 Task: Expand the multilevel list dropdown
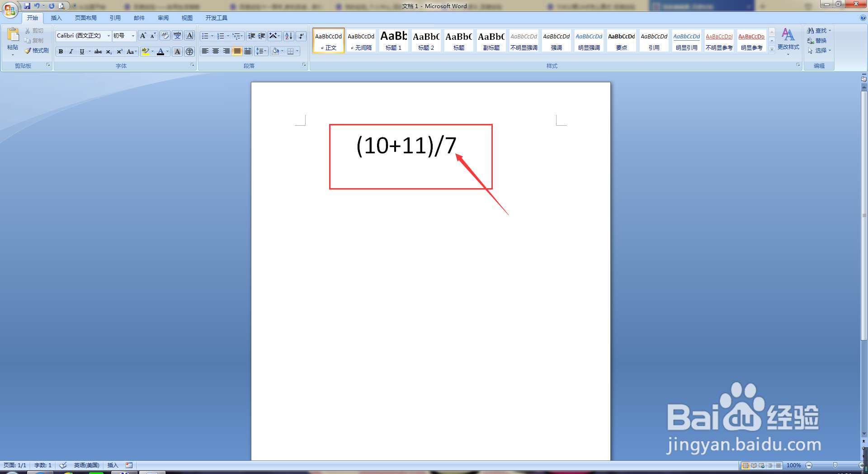pyautogui.click(x=242, y=36)
